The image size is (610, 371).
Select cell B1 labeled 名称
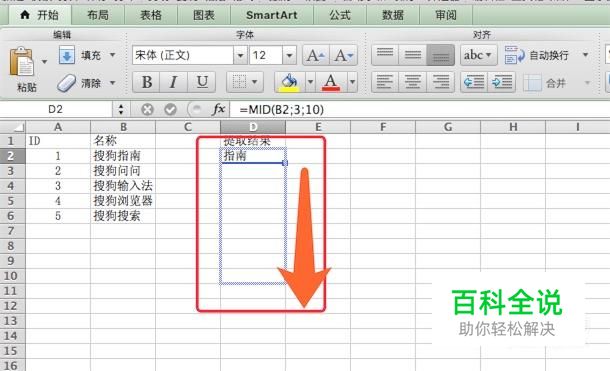(x=123, y=141)
